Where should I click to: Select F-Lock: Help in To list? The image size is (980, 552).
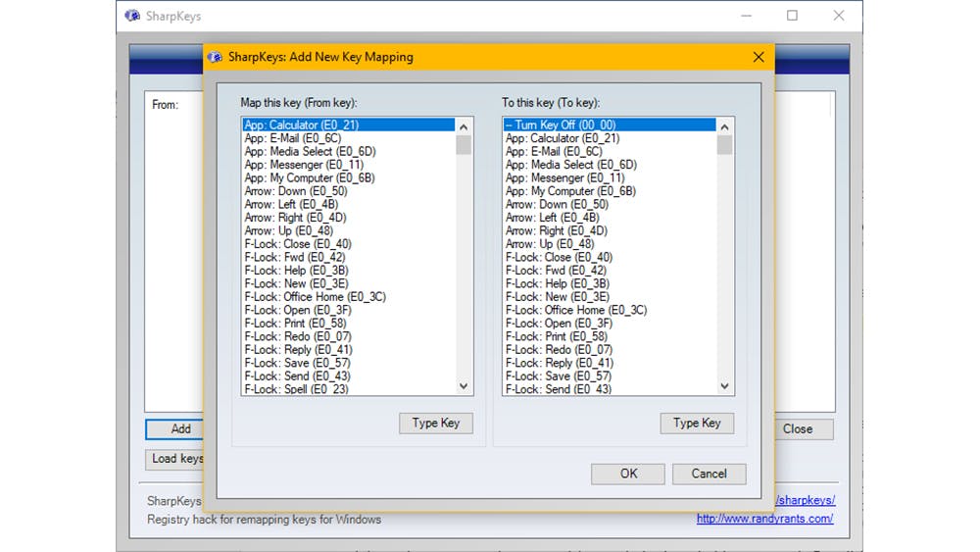(x=610, y=283)
